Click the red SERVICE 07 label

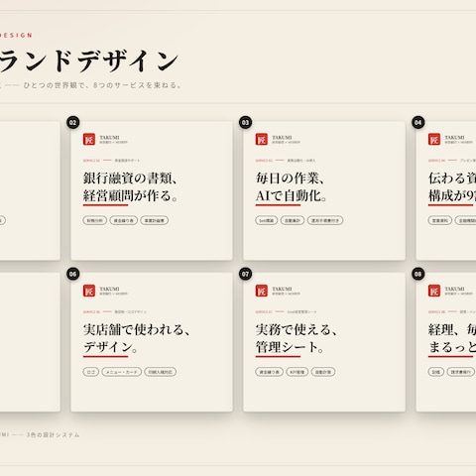pyautogui.click(x=264, y=311)
